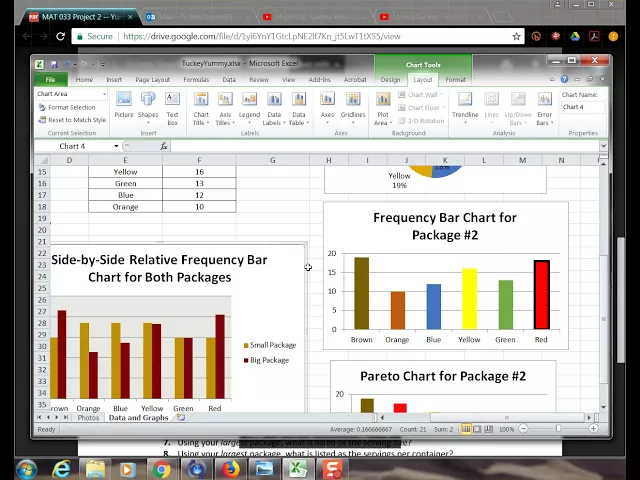The width and height of the screenshot is (640, 480).
Task: Add a Trendline to the chart
Action: pos(465,107)
